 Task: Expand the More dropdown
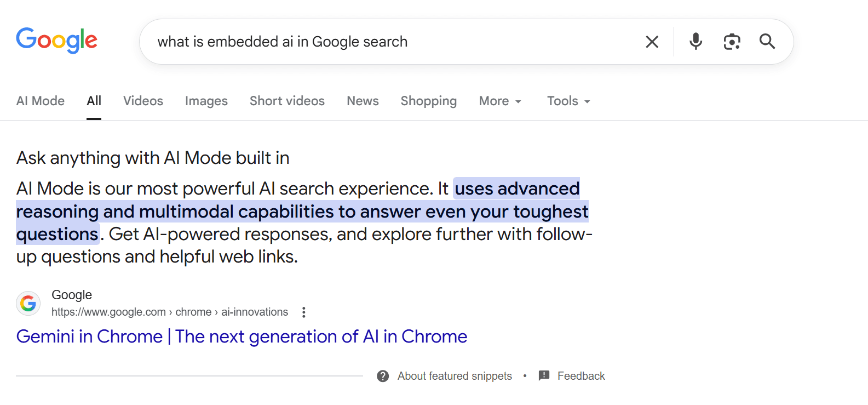pos(500,101)
